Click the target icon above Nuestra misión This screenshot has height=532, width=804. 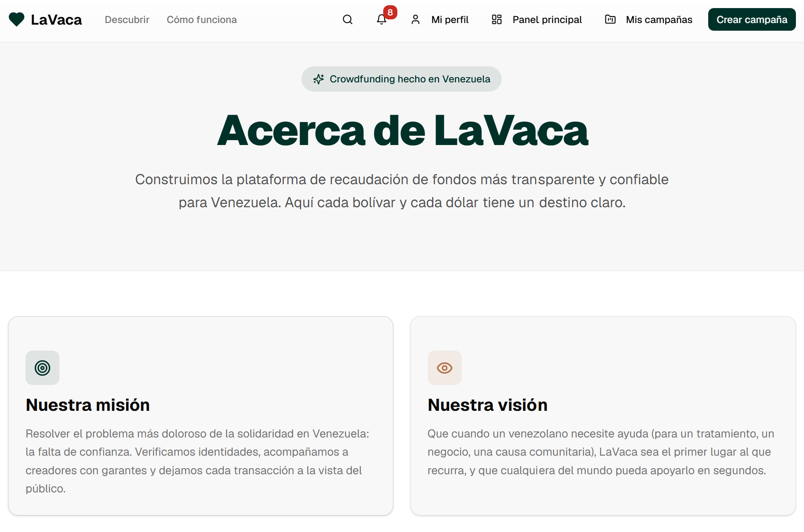42,368
